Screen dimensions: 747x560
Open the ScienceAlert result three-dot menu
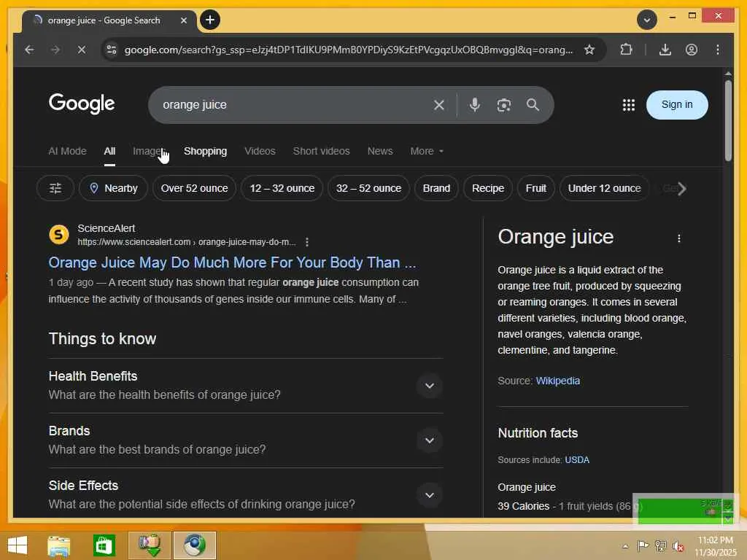click(x=307, y=242)
